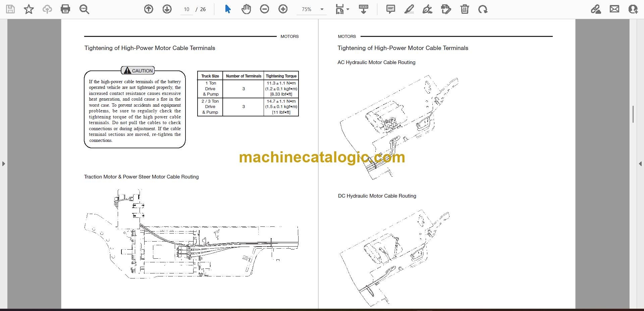Open the share with others icon
This screenshot has height=311, width=644.
tap(633, 9)
